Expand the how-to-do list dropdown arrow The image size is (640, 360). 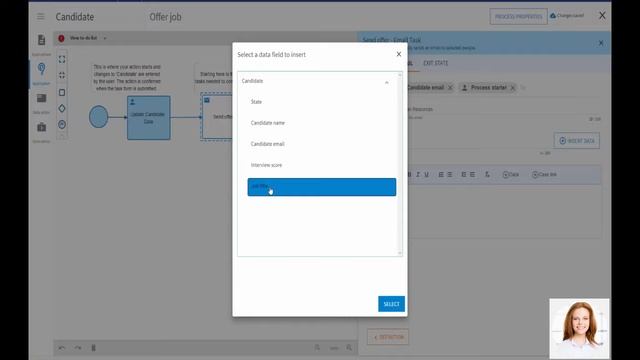pos(105,38)
